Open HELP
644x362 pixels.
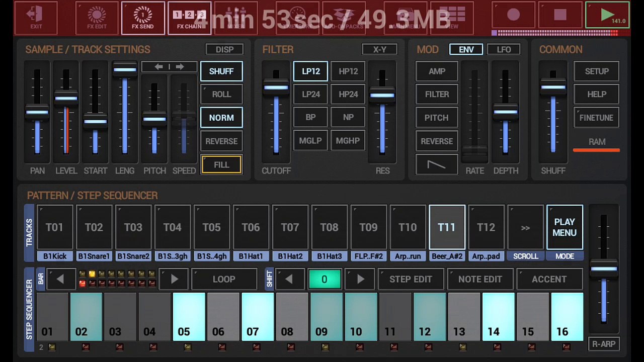[x=597, y=95]
